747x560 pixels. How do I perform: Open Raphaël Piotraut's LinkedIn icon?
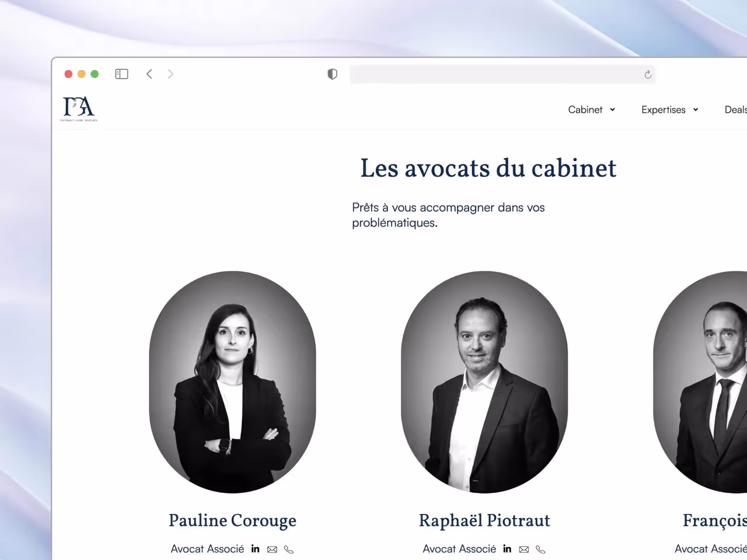click(507, 548)
